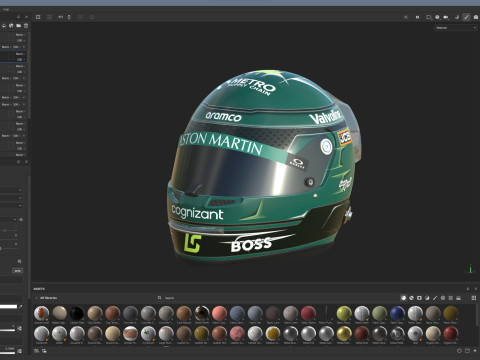Click the Aston Martin helmet model in viewport
The width and height of the screenshot is (480, 360).
click(x=262, y=167)
